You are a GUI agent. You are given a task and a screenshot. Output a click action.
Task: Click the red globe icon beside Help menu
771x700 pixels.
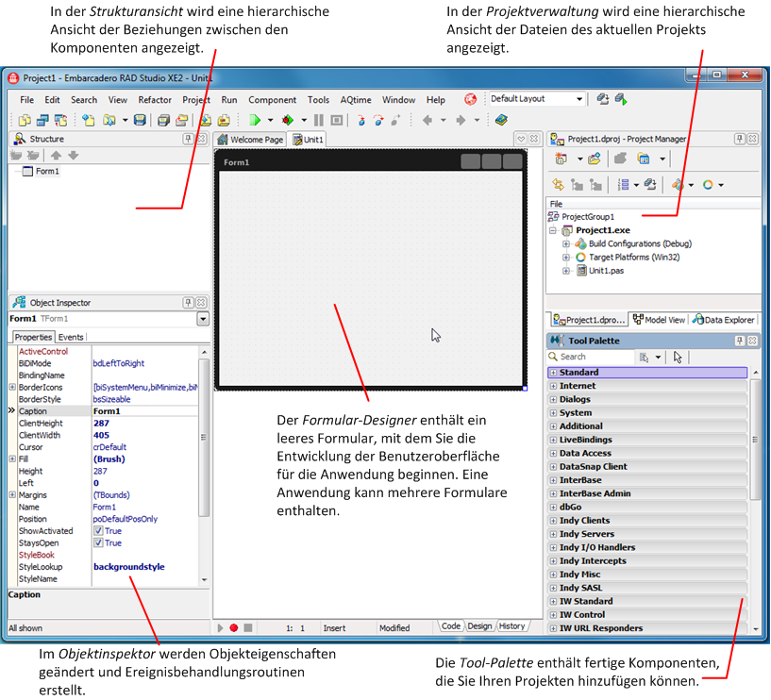(x=471, y=99)
